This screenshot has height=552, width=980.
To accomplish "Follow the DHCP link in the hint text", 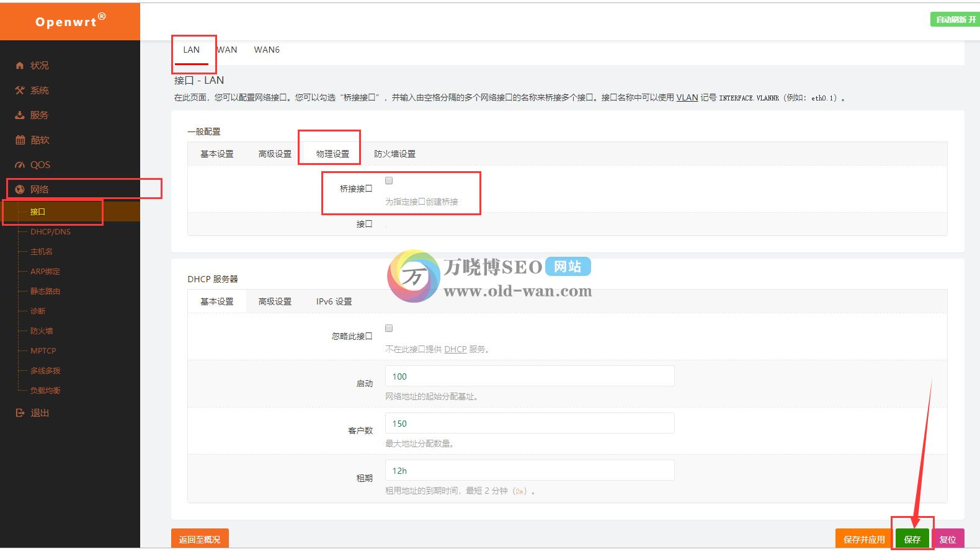I will [455, 349].
